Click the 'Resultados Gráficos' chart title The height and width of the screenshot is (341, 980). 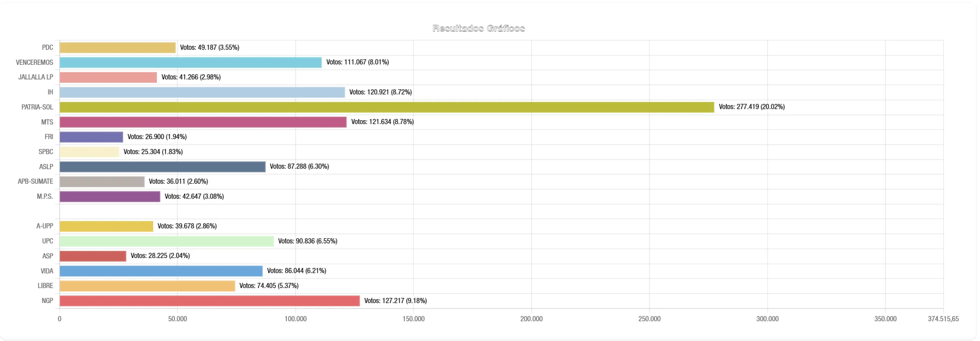pos(478,28)
